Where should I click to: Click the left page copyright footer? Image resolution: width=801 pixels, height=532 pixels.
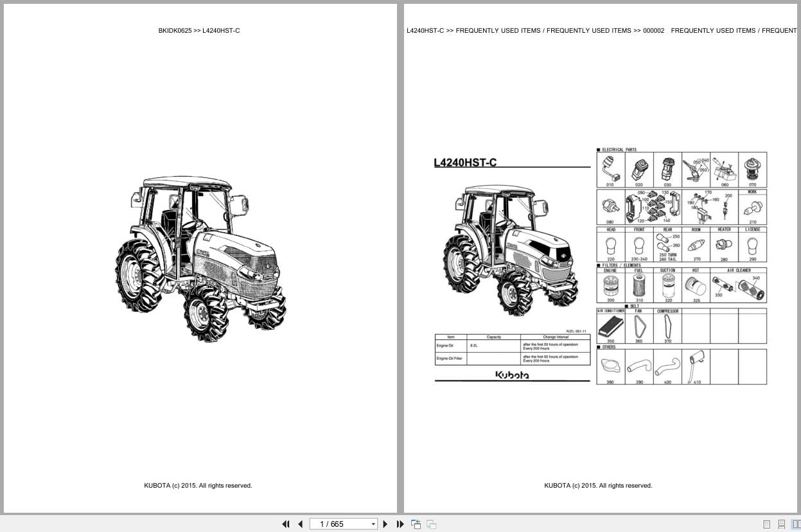click(x=198, y=486)
